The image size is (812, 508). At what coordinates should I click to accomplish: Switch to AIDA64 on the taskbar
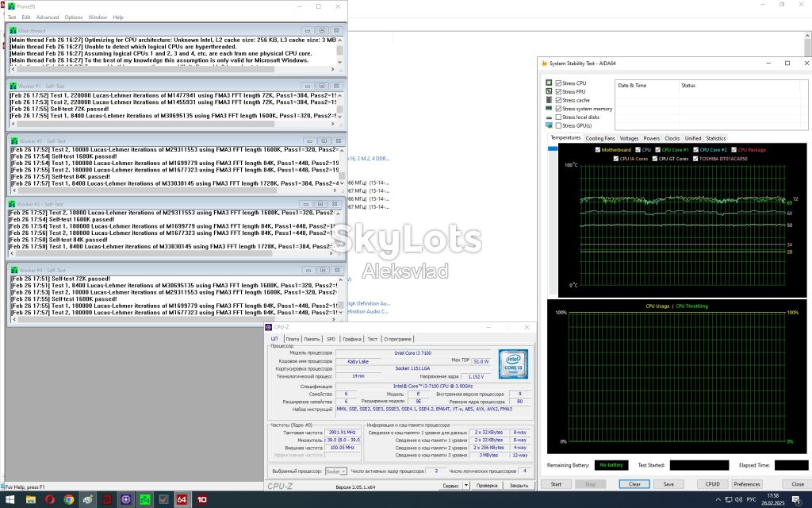pos(182,500)
